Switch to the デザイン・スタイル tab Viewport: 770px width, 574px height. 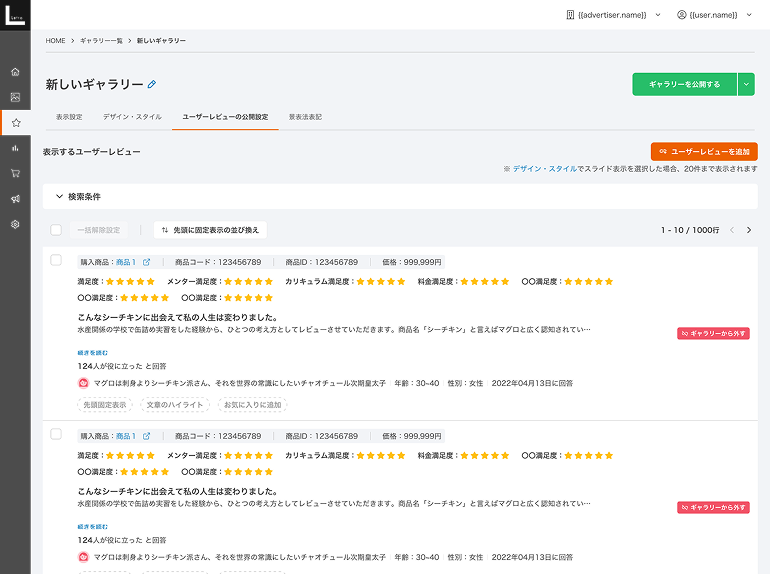point(132,117)
